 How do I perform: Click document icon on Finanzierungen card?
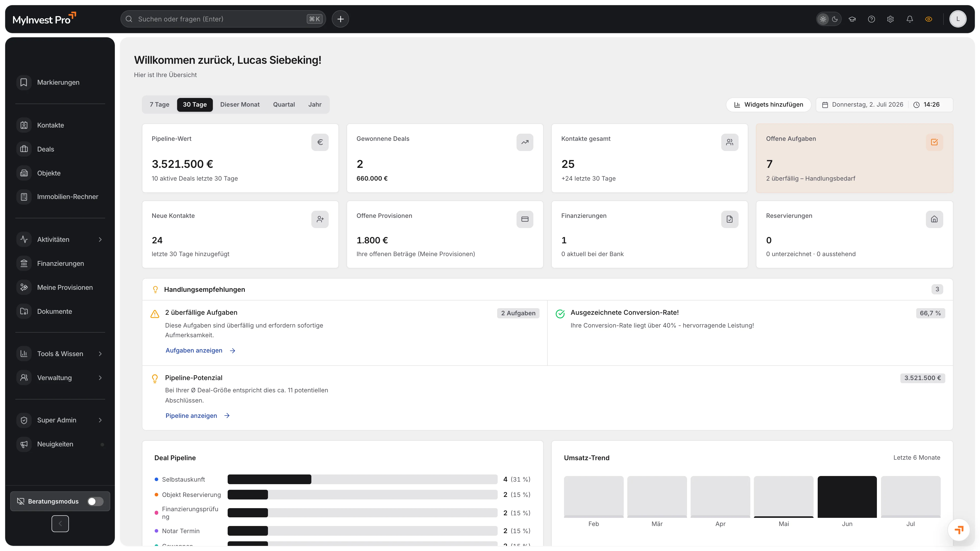tap(730, 219)
